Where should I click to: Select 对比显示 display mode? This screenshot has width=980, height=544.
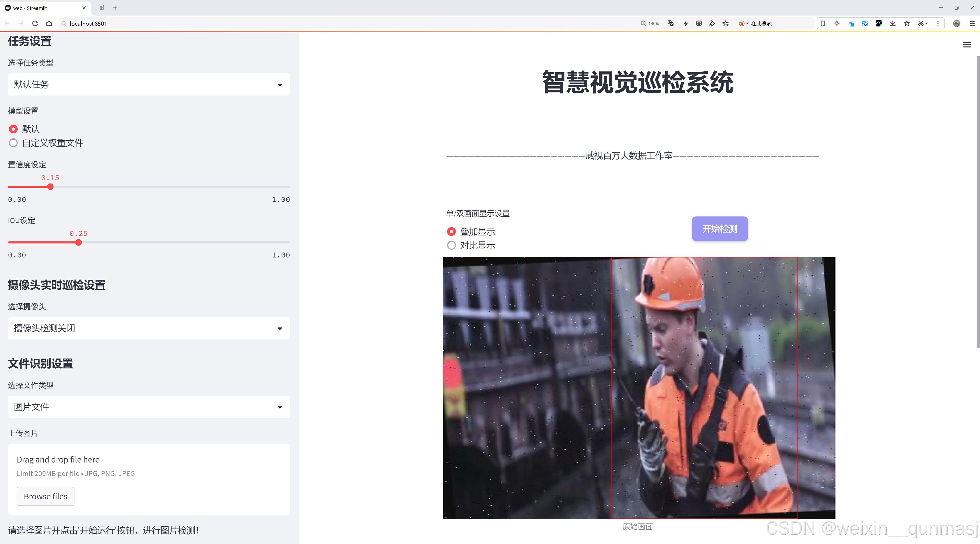click(451, 245)
